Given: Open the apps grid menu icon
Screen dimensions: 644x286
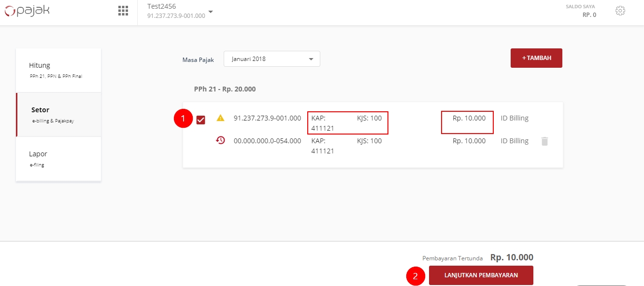Looking at the screenshot, I should [123, 11].
